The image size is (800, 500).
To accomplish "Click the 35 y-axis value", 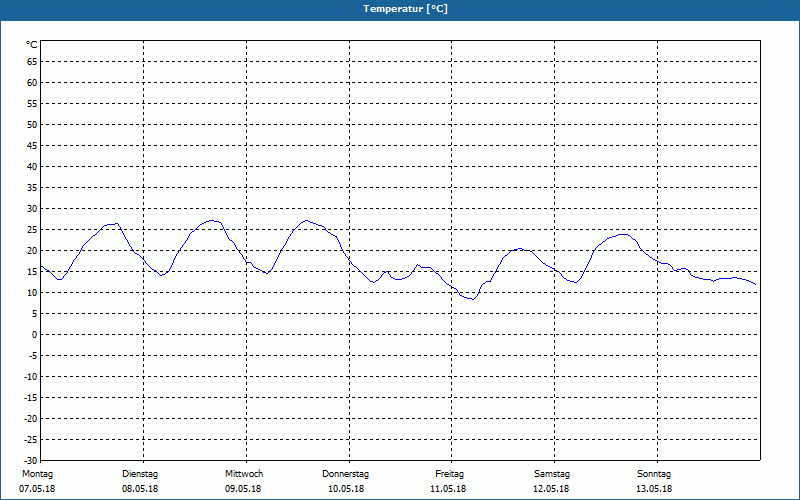I will pyautogui.click(x=32, y=188).
